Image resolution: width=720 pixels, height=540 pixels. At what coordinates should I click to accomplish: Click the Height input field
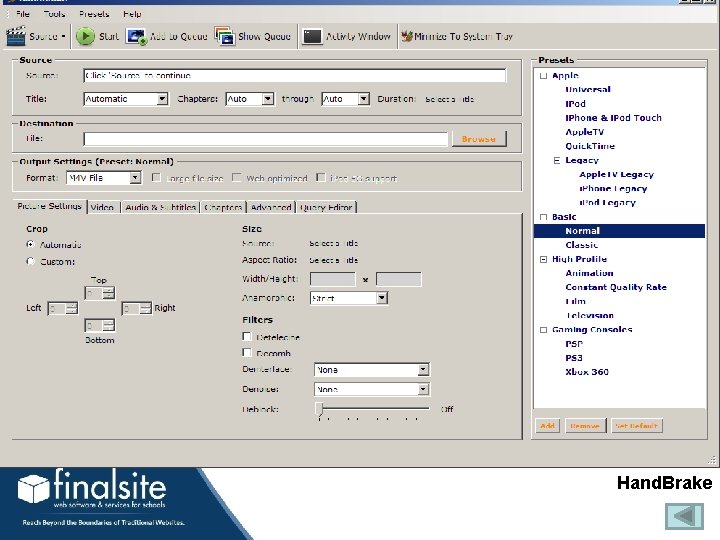398,279
